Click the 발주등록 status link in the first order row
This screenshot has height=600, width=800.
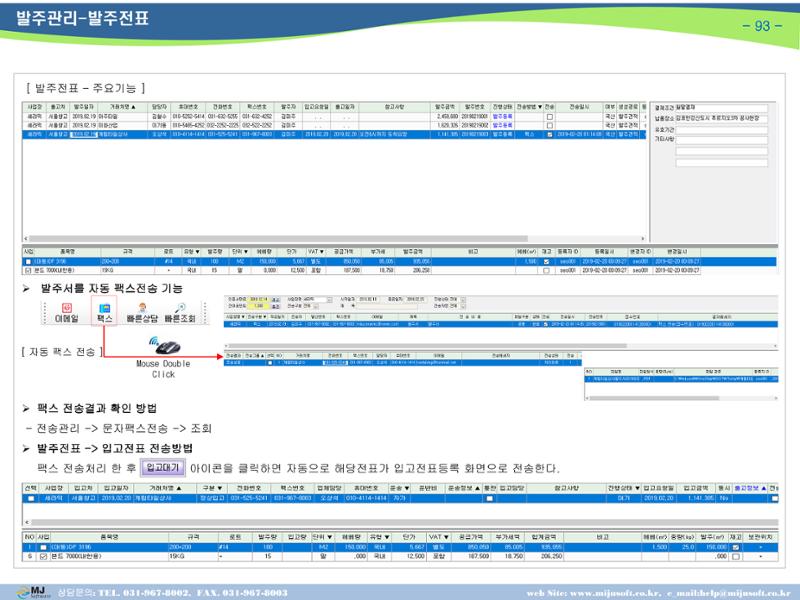(502, 117)
